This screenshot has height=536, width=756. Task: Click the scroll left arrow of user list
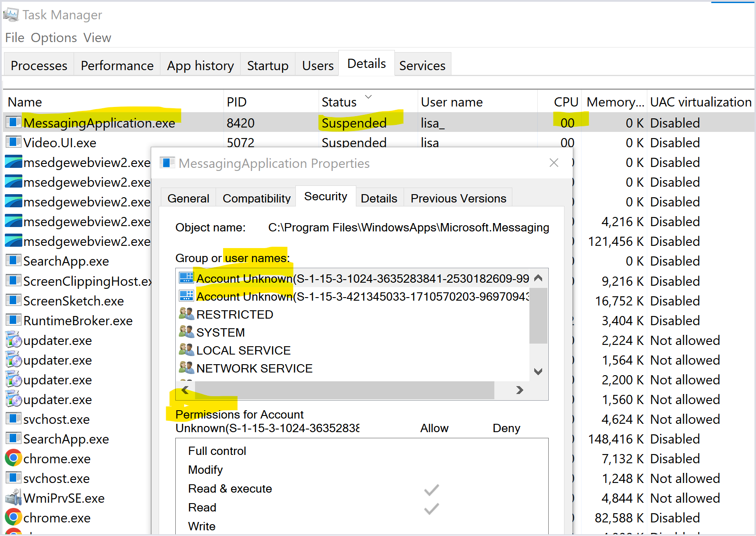click(x=185, y=390)
